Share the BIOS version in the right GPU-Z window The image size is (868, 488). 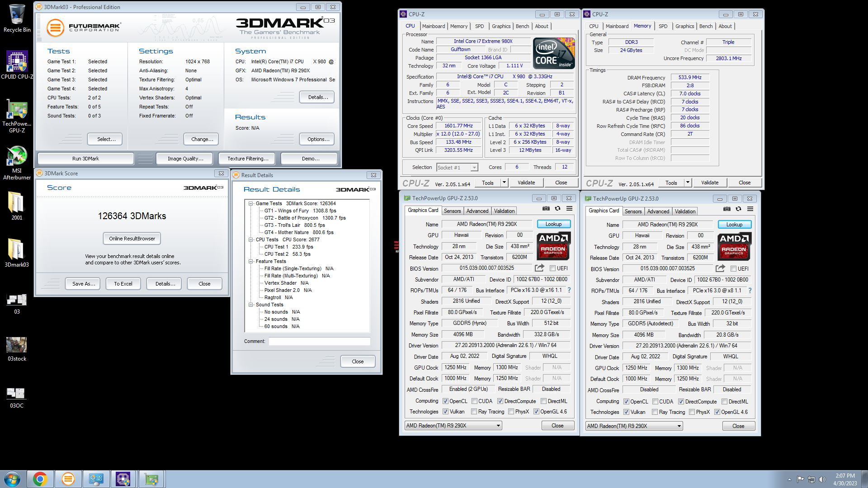(x=720, y=268)
